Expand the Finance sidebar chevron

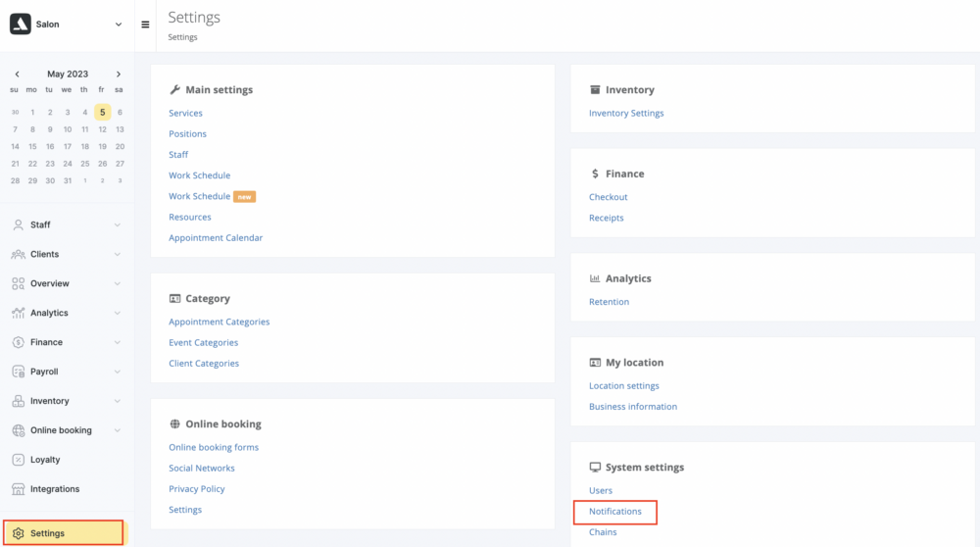(117, 342)
